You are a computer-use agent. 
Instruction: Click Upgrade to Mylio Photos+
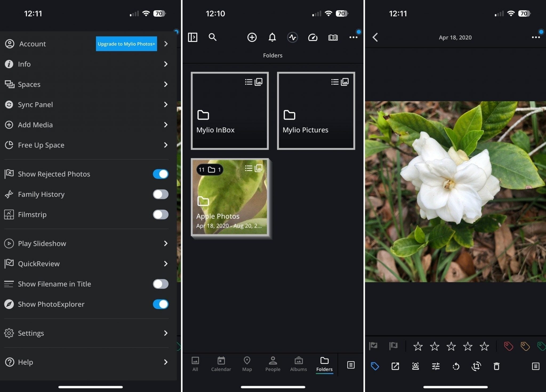coord(126,44)
